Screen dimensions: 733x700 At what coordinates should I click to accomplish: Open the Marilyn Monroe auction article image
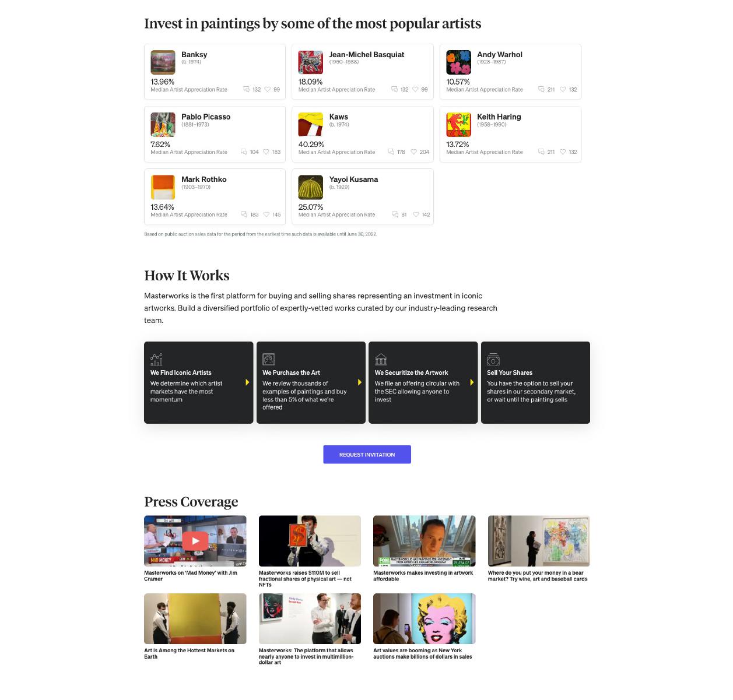425,619
